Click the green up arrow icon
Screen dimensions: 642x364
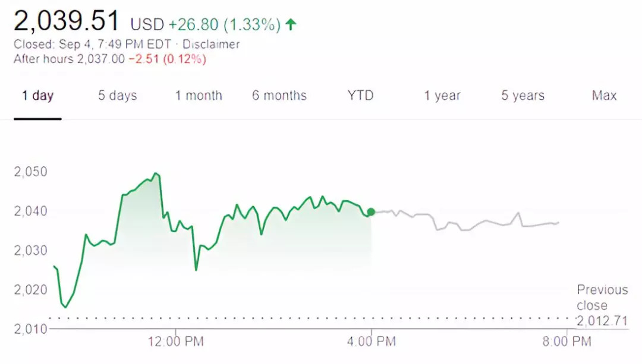(291, 24)
